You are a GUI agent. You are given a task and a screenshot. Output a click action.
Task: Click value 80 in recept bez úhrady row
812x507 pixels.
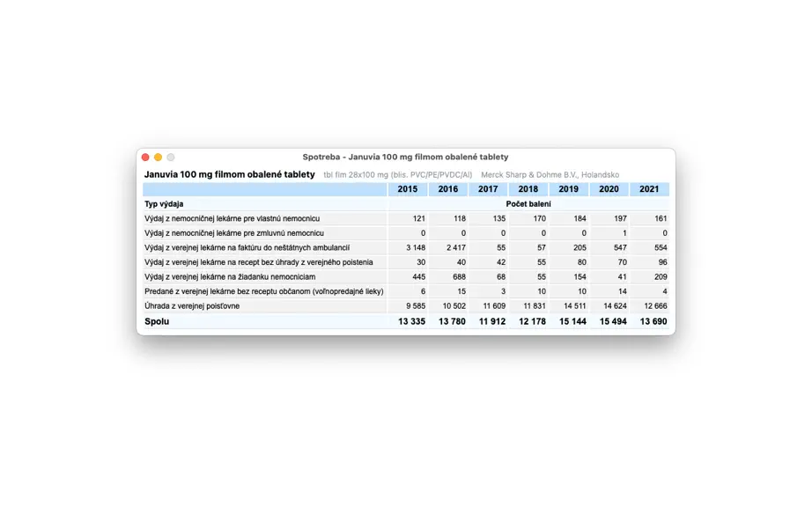(582, 261)
